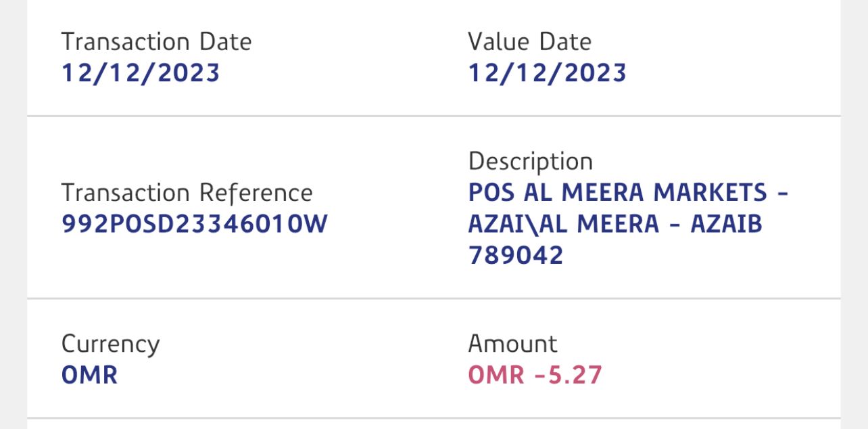Click the gray margin on the left edge

[13, 214]
